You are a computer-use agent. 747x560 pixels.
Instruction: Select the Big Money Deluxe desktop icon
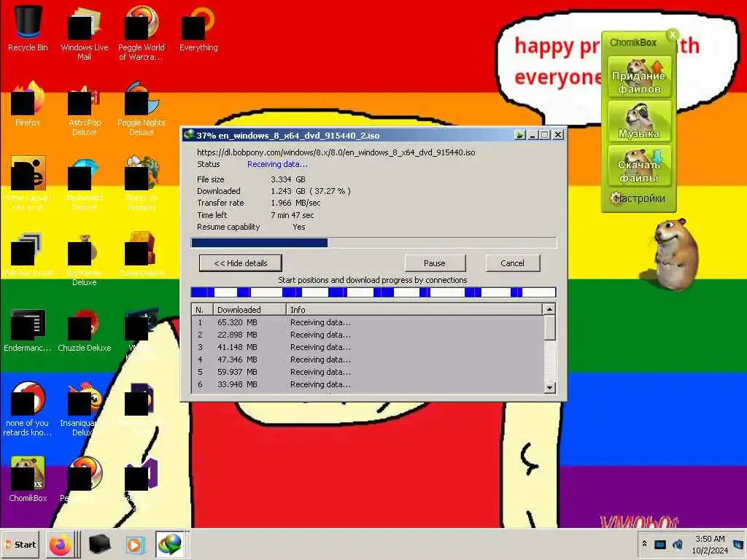pos(85,259)
